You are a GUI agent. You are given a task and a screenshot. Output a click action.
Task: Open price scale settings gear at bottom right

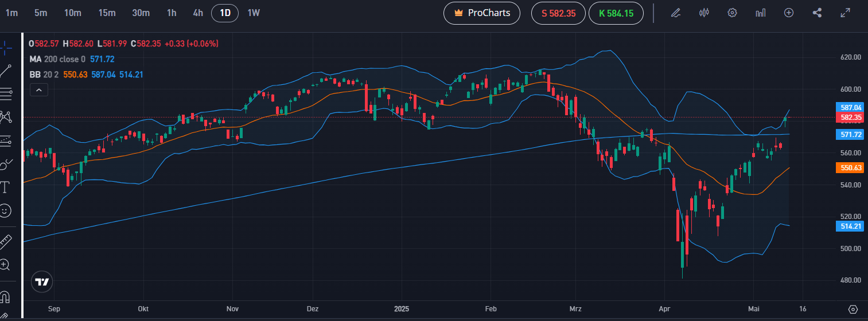(x=853, y=309)
